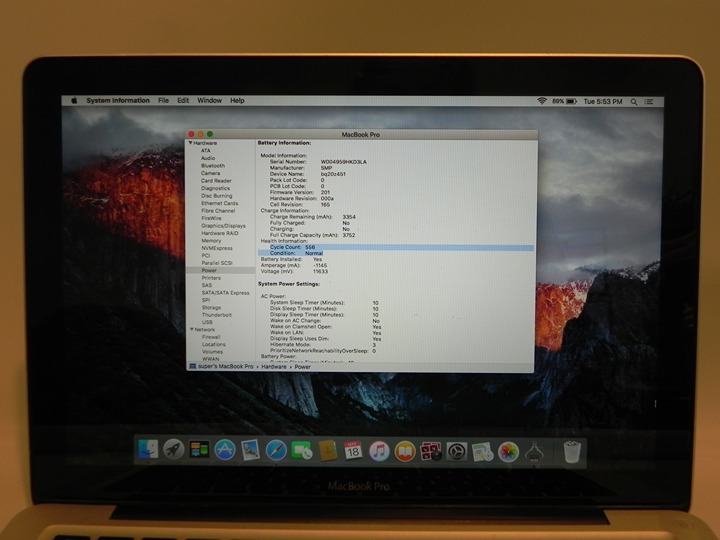Select Power in the sidebar
The height and width of the screenshot is (540, 720).
221,270
